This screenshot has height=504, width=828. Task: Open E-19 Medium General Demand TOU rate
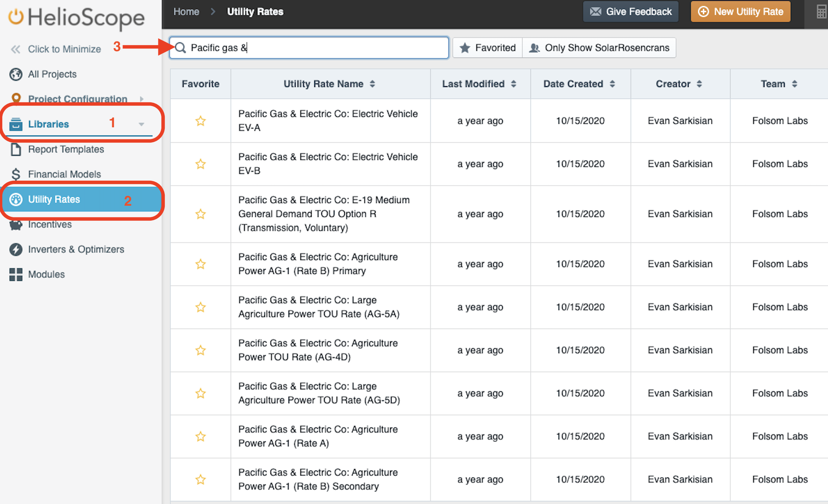(324, 214)
